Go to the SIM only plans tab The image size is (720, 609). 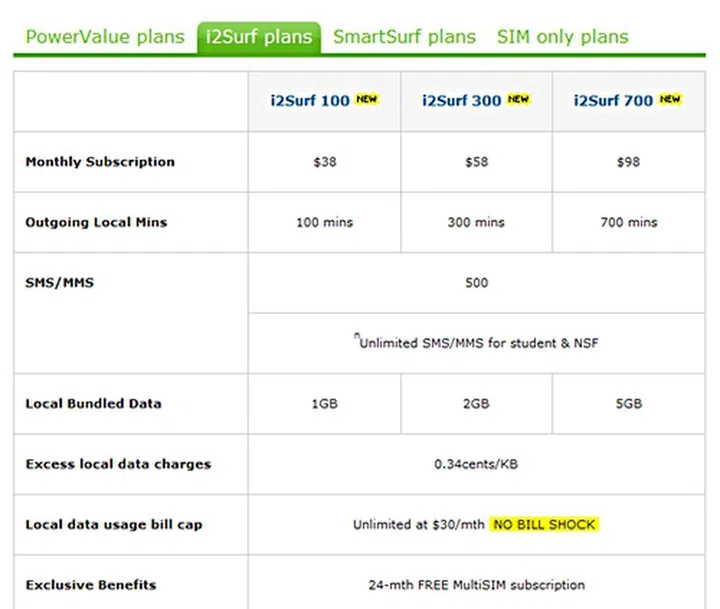563,38
